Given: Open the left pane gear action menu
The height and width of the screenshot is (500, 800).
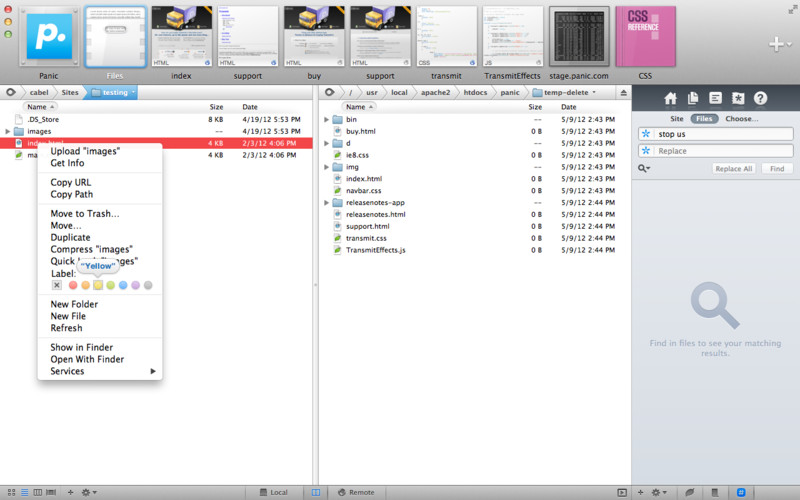Looking at the screenshot, I should tap(88, 492).
